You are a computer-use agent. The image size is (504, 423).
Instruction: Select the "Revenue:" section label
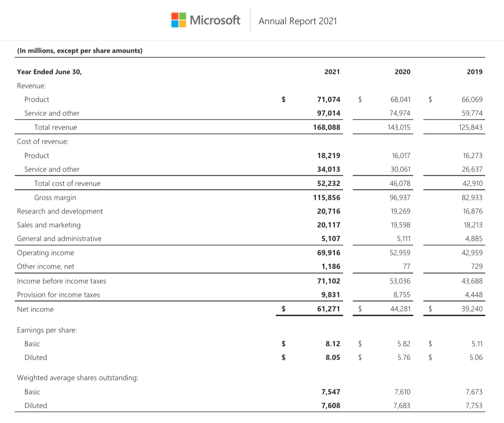32,86
